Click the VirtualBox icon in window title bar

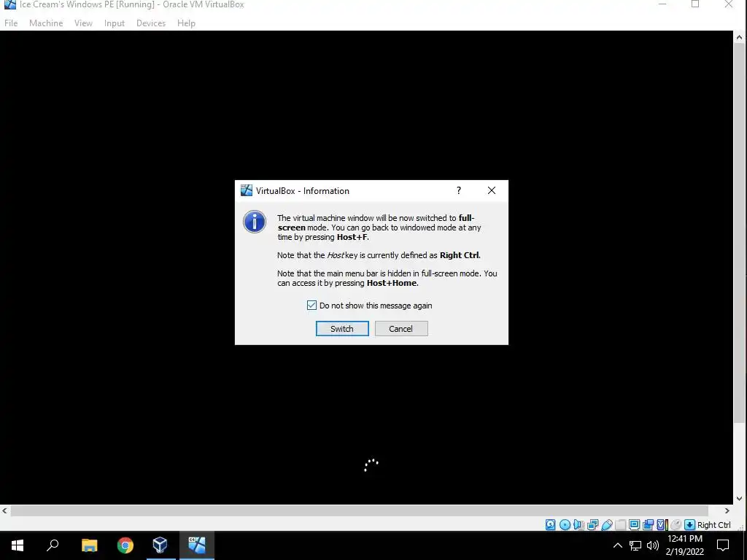tap(9, 5)
